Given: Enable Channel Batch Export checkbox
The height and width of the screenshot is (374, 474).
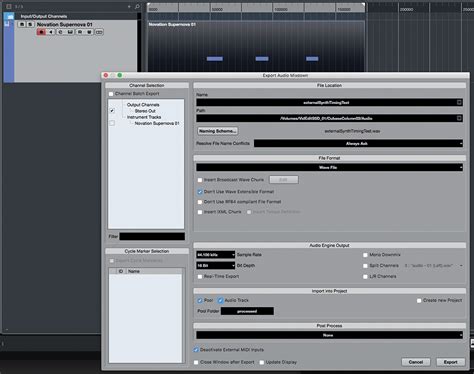Looking at the screenshot, I should (x=111, y=94).
